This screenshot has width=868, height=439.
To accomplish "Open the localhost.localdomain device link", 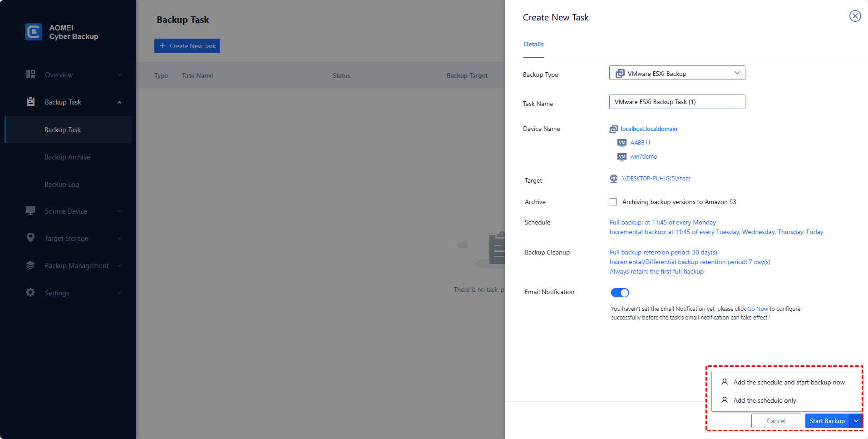I will click(x=649, y=129).
